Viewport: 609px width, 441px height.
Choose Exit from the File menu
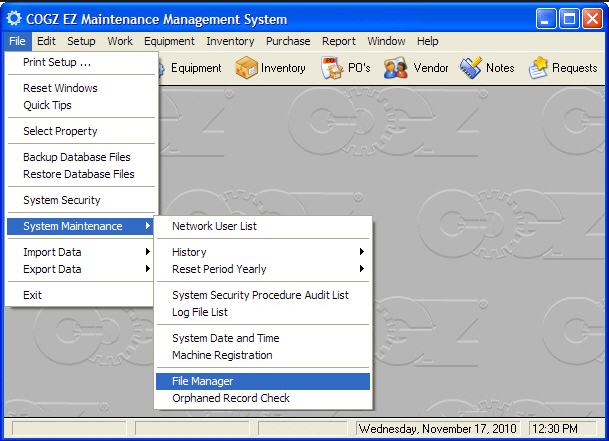[x=33, y=295]
